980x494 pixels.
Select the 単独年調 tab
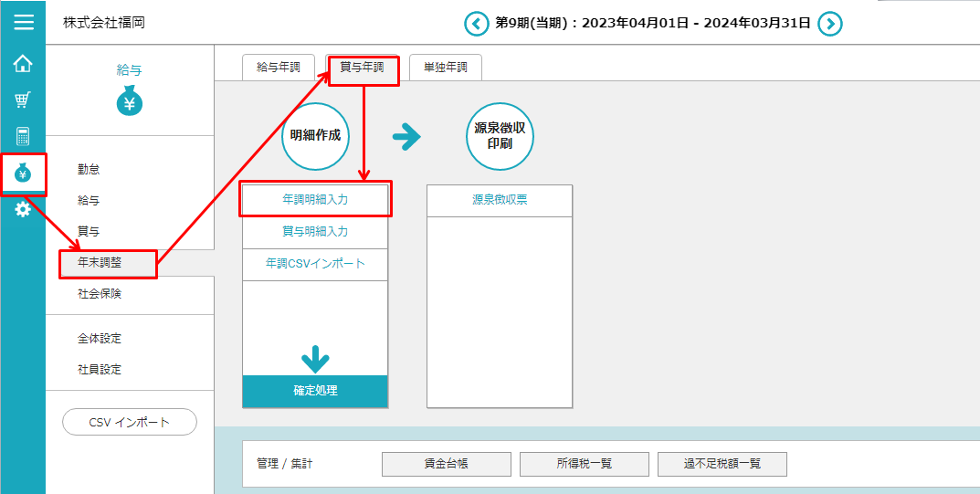446,68
